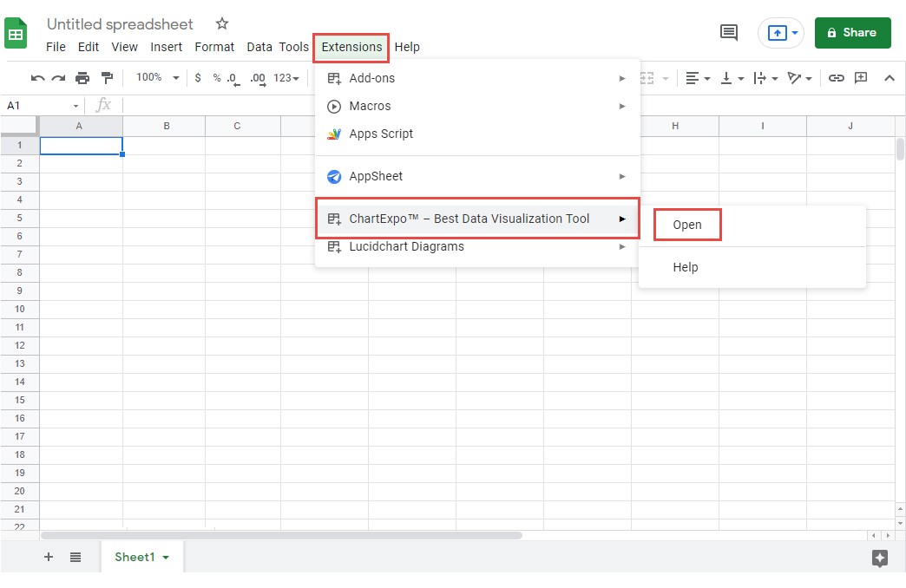This screenshot has width=906, height=588.
Task: Click the Undo arrow icon
Action: pyautogui.click(x=37, y=78)
